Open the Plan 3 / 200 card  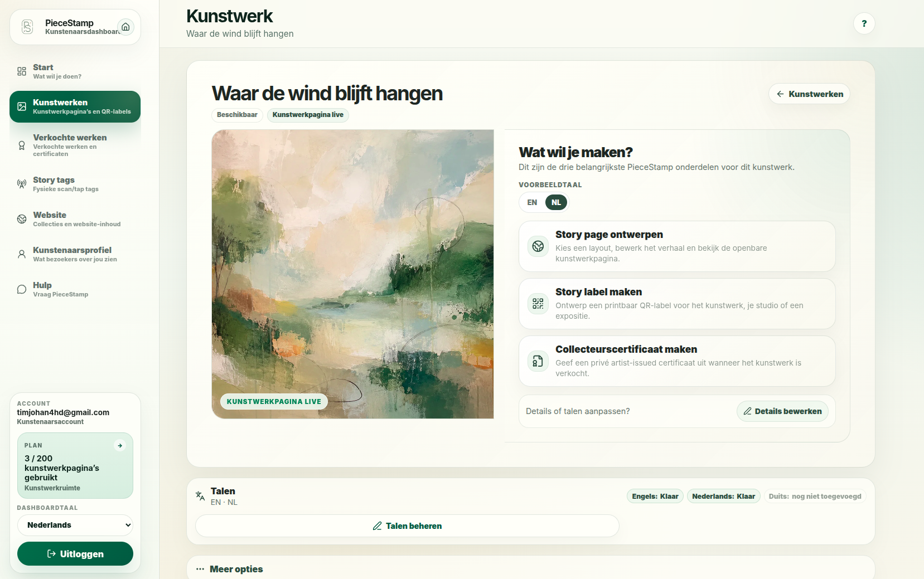75,466
